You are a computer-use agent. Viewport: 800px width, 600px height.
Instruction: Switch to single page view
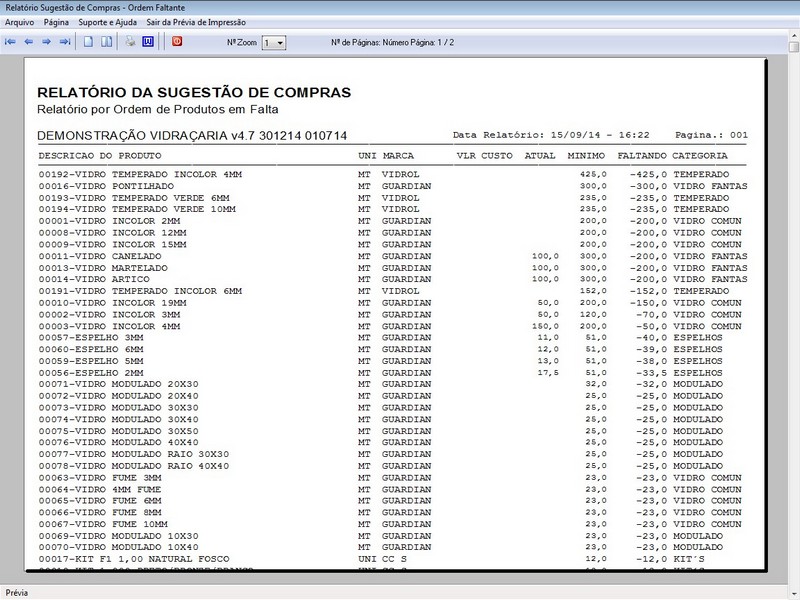point(89,42)
